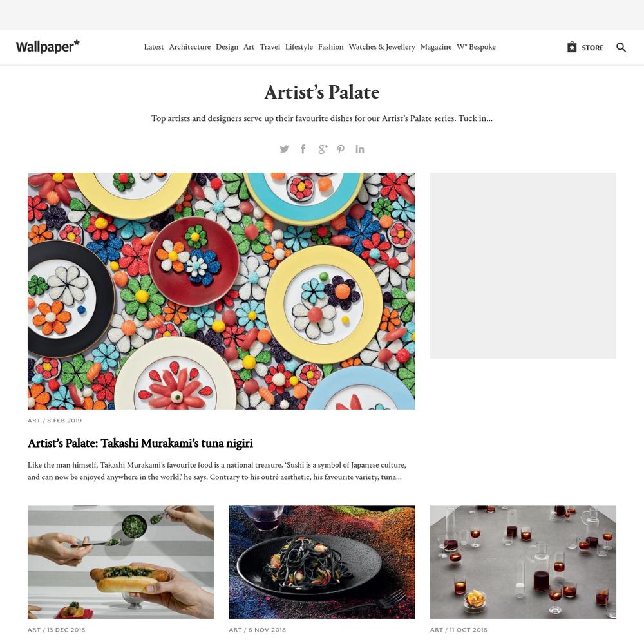Open the hot dog article thumbnail
The width and height of the screenshot is (644, 644).
(x=121, y=562)
